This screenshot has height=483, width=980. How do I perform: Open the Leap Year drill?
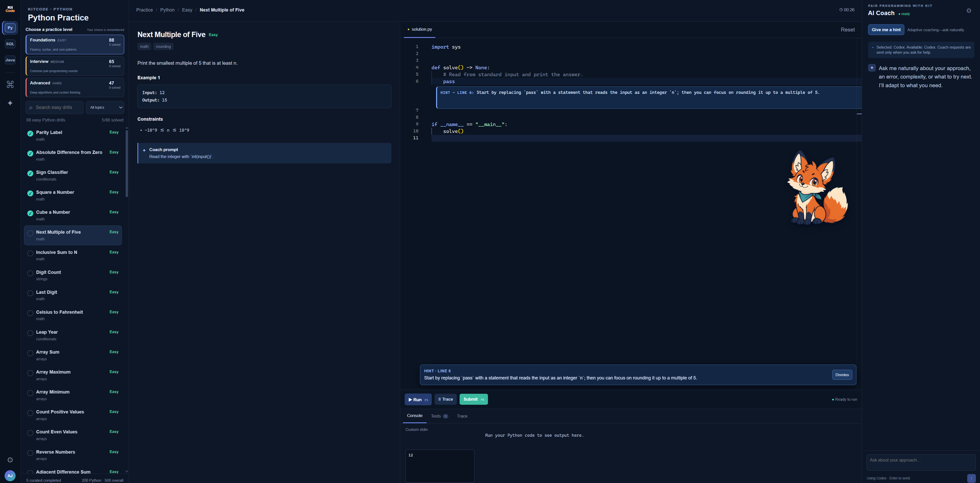coord(73,335)
